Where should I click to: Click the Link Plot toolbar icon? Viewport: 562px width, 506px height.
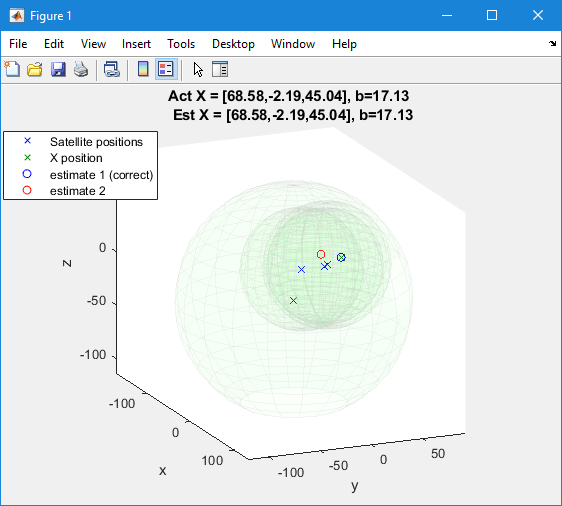pyautogui.click(x=111, y=69)
